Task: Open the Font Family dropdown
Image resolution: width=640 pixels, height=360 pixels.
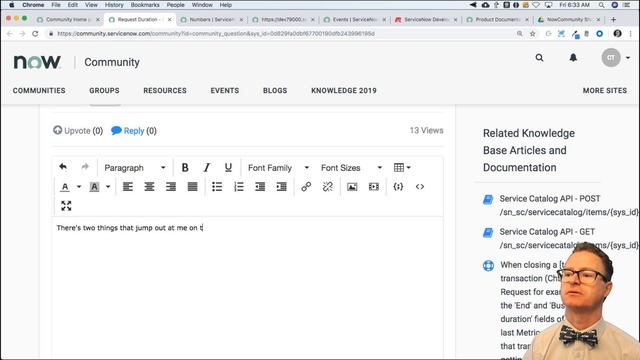Action: (278, 168)
